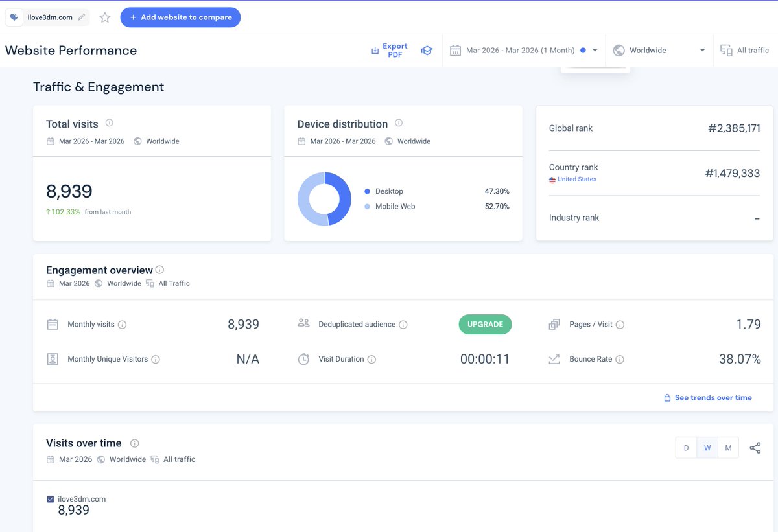This screenshot has height=532, width=778.
Task: Click Add website to compare button
Action: click(x=180, y=17)
